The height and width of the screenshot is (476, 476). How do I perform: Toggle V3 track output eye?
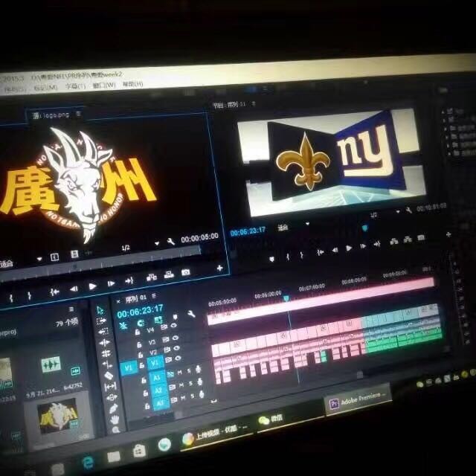pyautogui.click(x=176, y=338)
